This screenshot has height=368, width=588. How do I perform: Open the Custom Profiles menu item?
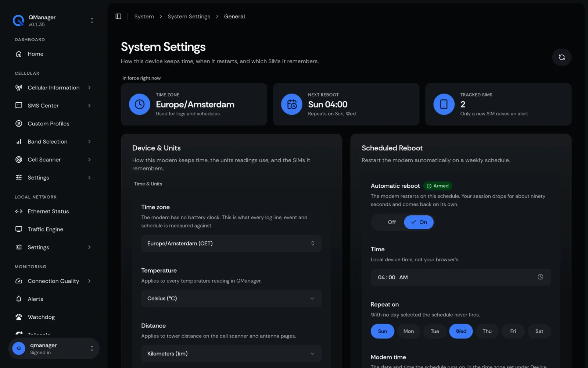(54, 124)
